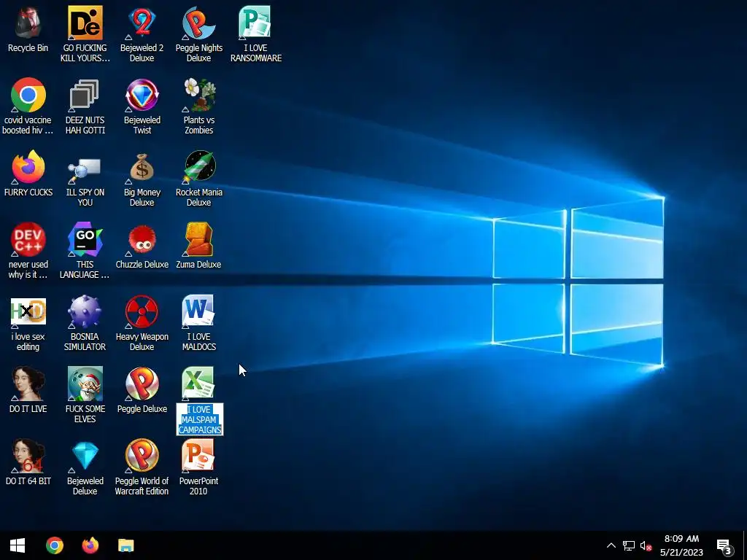Launch Chrome from the taskbar

(x=54, y=545)
